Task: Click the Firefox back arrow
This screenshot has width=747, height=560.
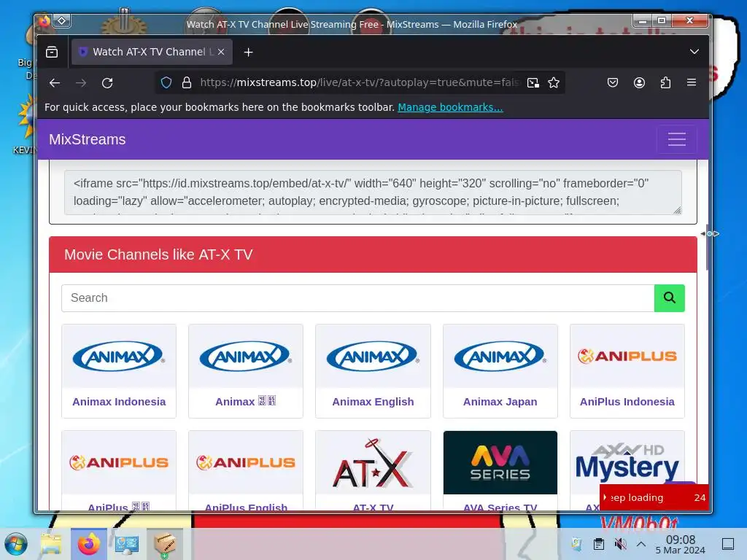Action: [55, 83]
